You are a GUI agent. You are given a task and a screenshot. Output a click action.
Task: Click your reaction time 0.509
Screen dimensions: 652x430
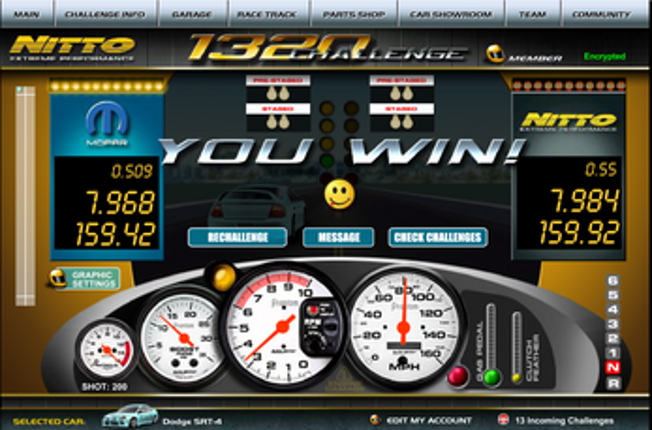(x=132, y=171)
